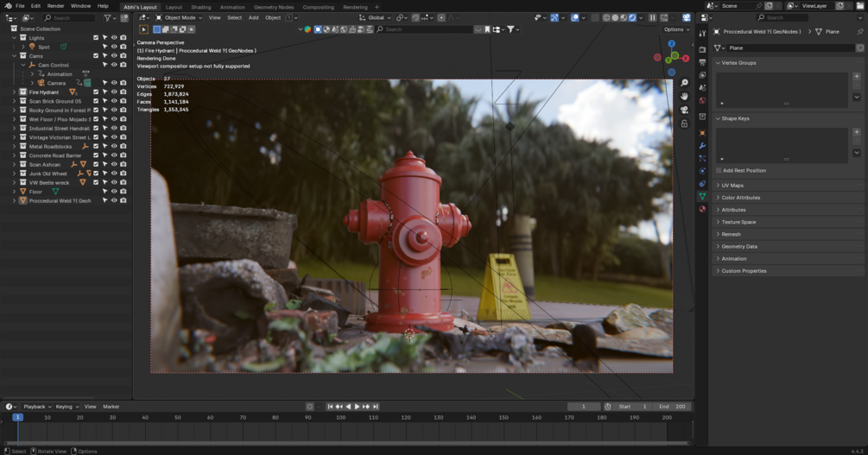This screenshot has width=868, height=455.
Task: Enable the Add Rest Position checkbox
Action: pyautogui.click(x=719, y=170)
